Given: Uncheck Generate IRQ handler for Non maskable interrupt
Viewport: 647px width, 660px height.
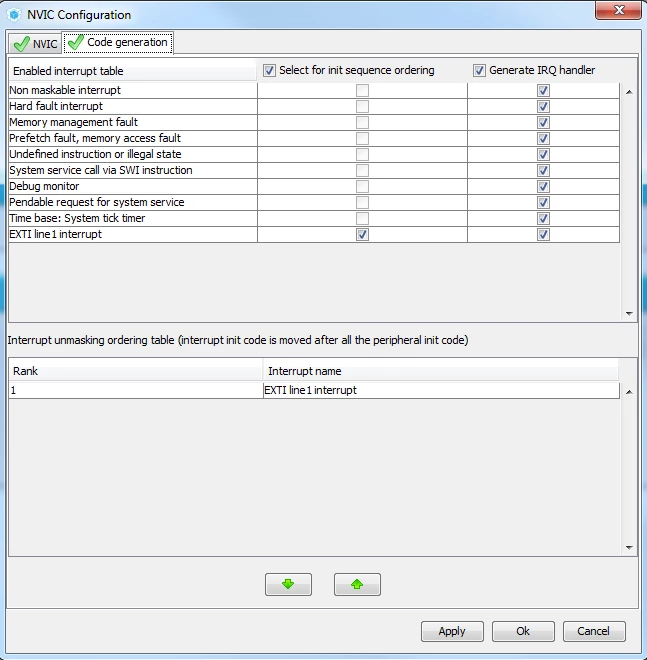Looking at the screenshot, I should pos(543,90).
